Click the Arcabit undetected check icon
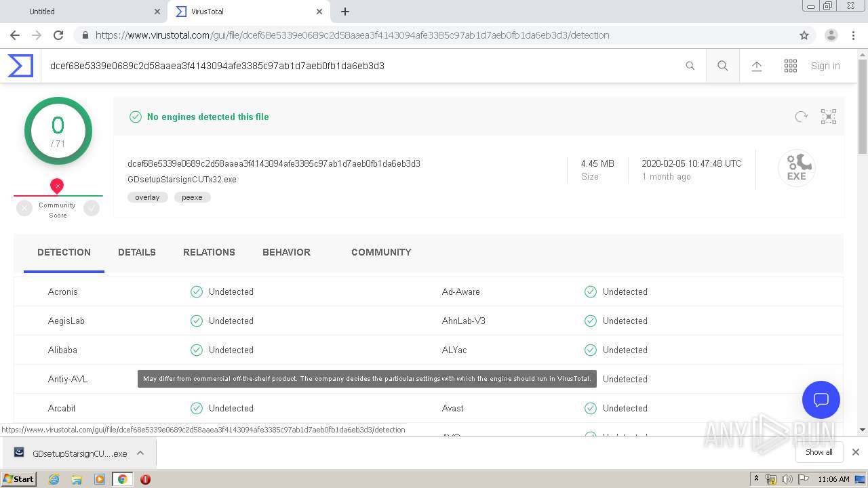868x488 pixels. pos(197,408)
